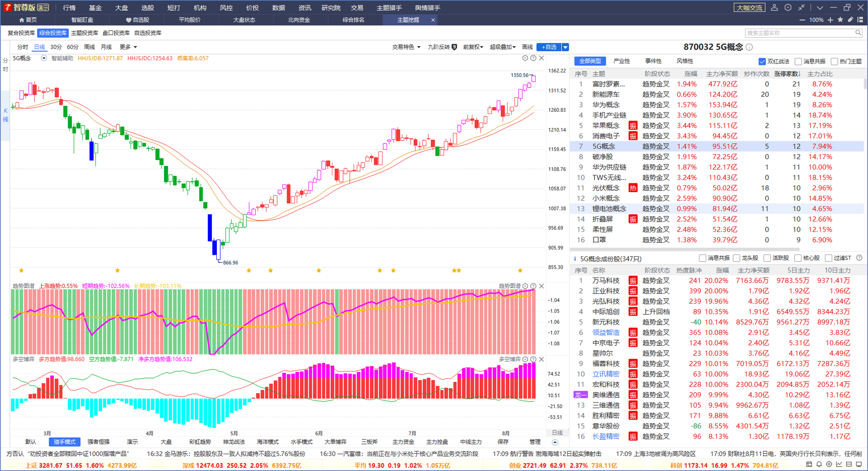This screenshot has height=471, width=868.
Task: Click the monitor screen icon in status bar
Action: [859, 464]
